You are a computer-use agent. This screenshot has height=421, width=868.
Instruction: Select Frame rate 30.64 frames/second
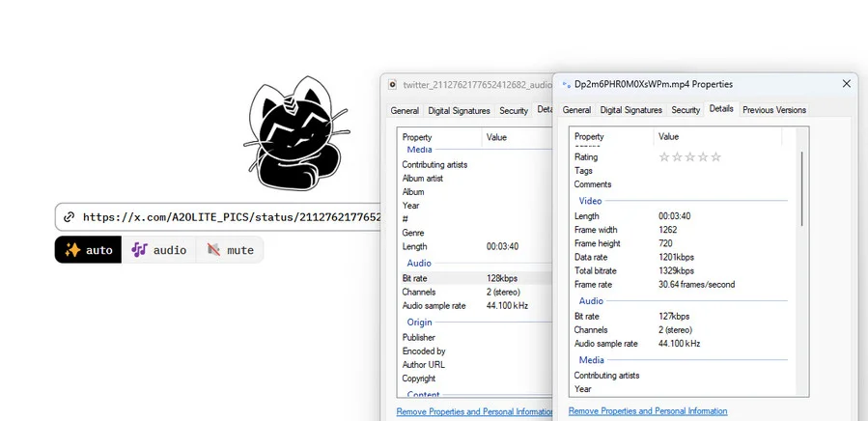(x=696, y=285)
